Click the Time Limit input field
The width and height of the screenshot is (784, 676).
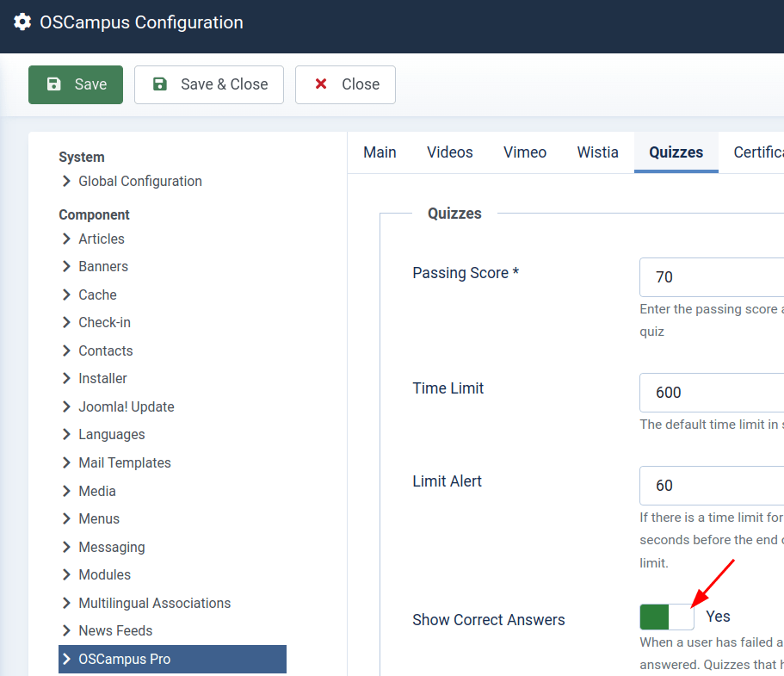(712, 393)
